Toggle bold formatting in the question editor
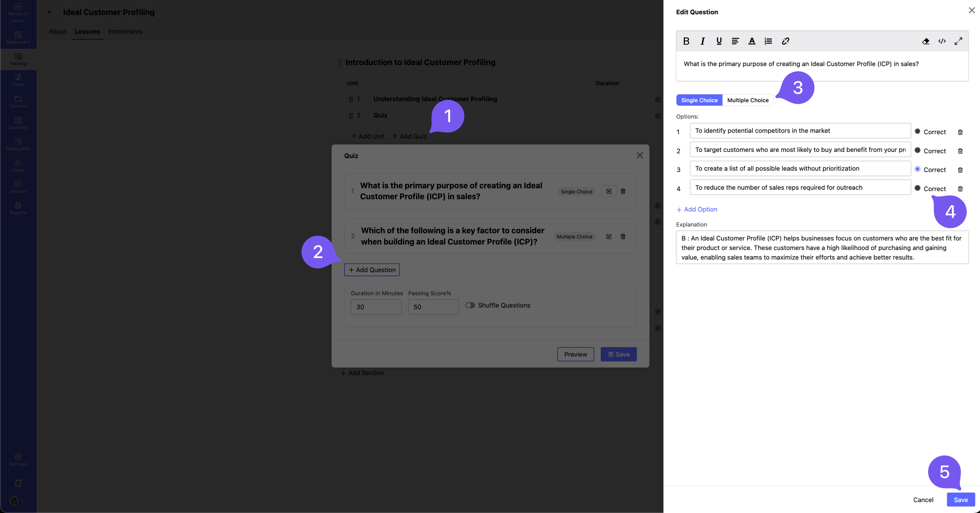980x513 pixels. tap(686, 41)
